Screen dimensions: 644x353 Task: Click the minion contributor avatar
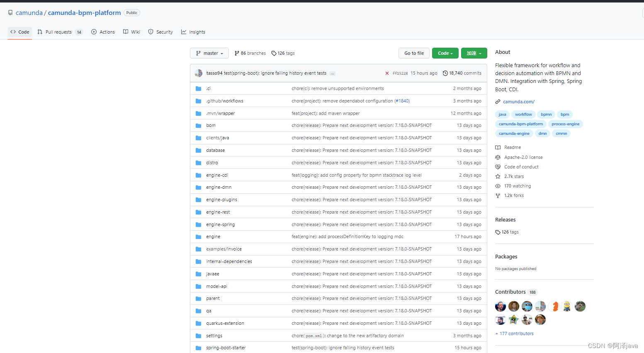click(567, 307)
